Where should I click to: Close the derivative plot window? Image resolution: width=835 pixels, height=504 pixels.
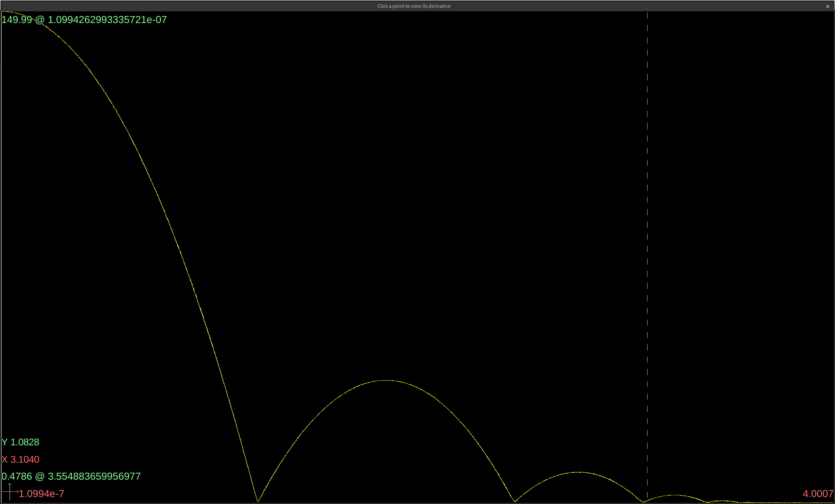pyautogui.click(x=827, y=7)
